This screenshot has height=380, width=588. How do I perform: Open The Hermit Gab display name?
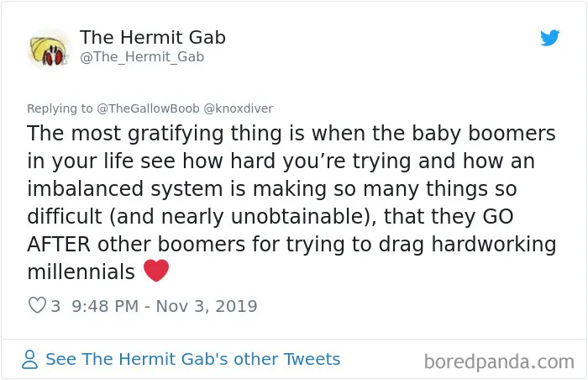[x=153, y=37]
